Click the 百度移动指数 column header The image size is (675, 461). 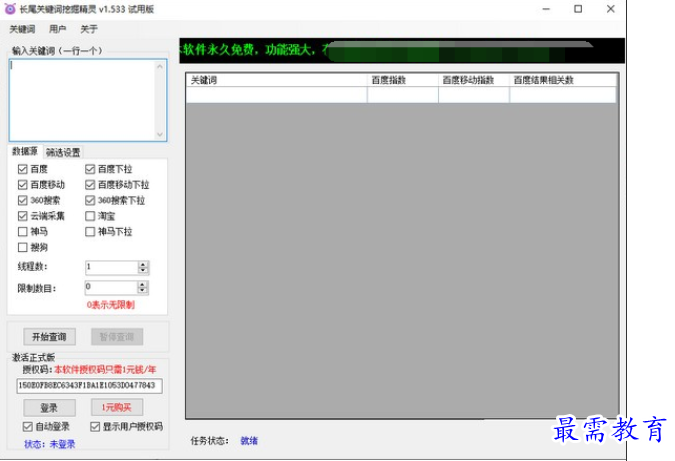coord(474,80)
